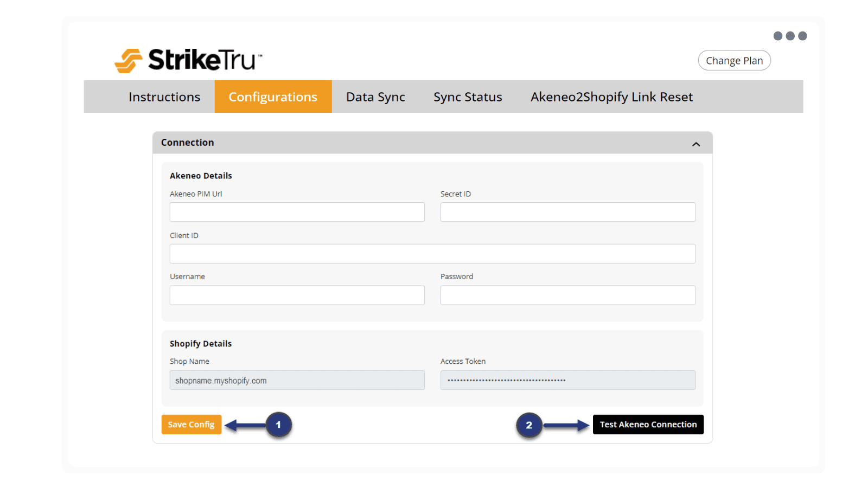Click the three dots in the top-right corner
Image resolution: width=868 pixels, height=488 pixels.
(x=790, y=36)
